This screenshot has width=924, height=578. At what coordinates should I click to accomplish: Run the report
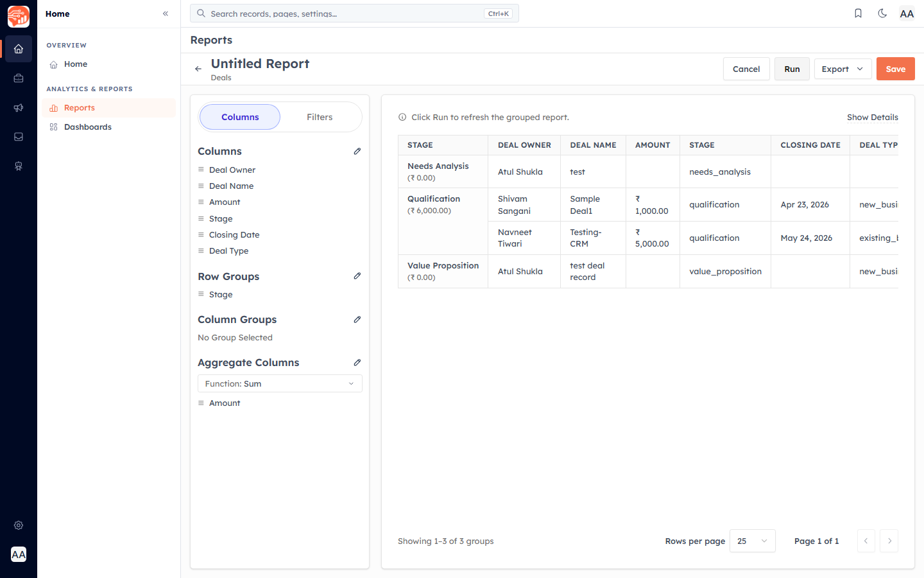click(792, 69)
